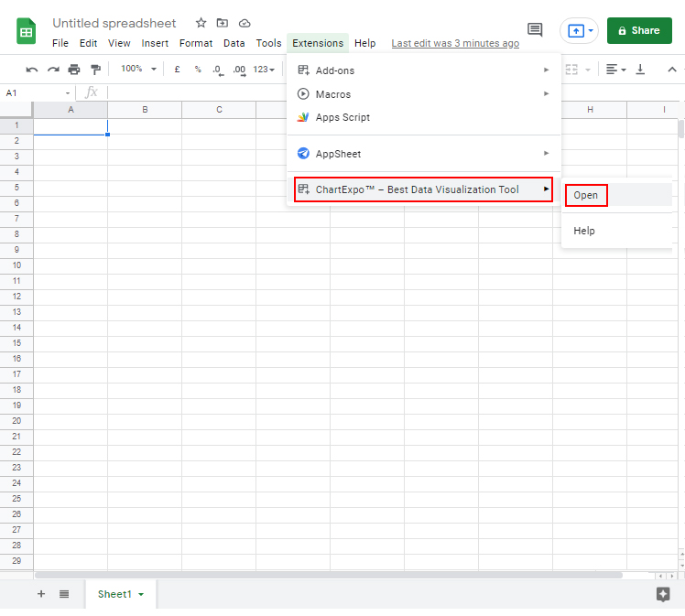The width and height of the screenshot is (685, 616).
Task: Select the paint format tool
Action: click(95, 69)
